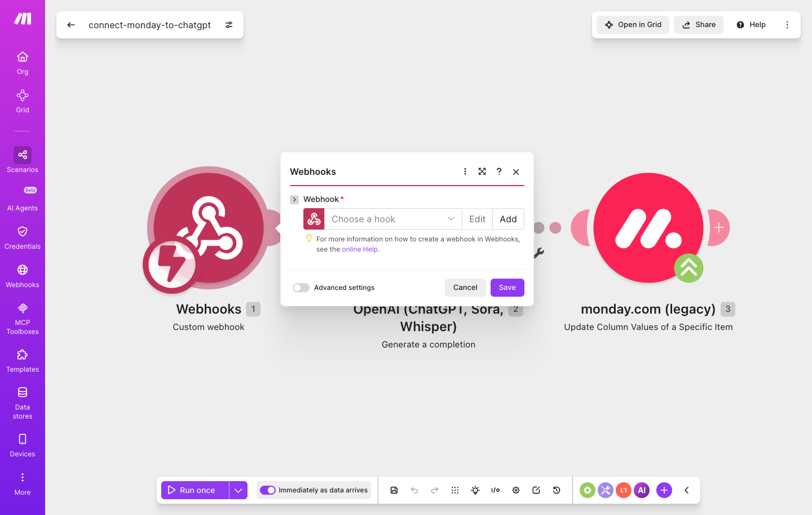Click the scenario name connect-monday-to-chatgpt
This screenshot has height=515, width=812.
pos(149,25)
